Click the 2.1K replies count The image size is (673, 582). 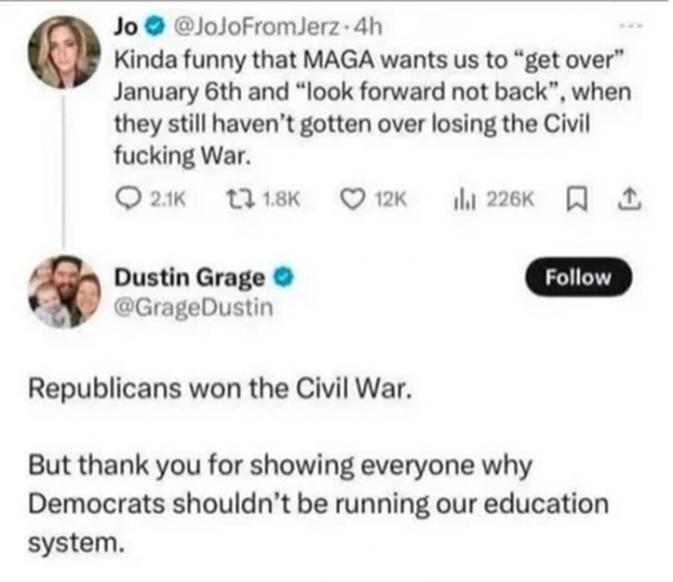click(x=167, y=200)
